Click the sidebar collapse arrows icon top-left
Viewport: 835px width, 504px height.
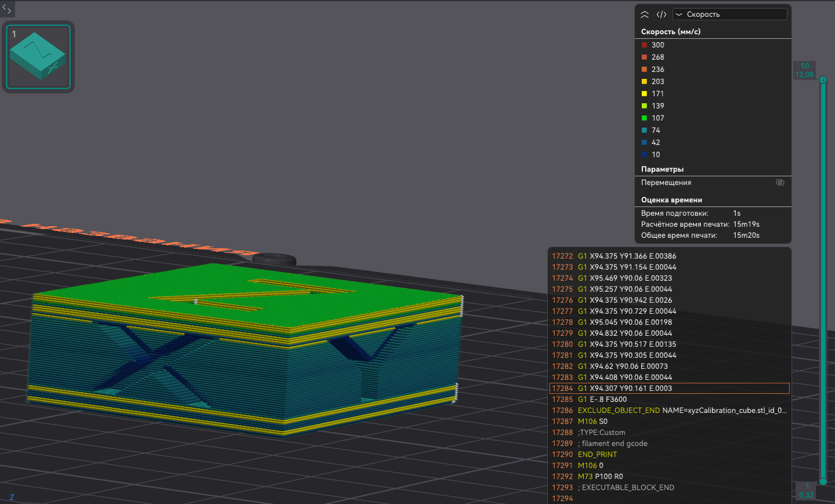point(7,9)
